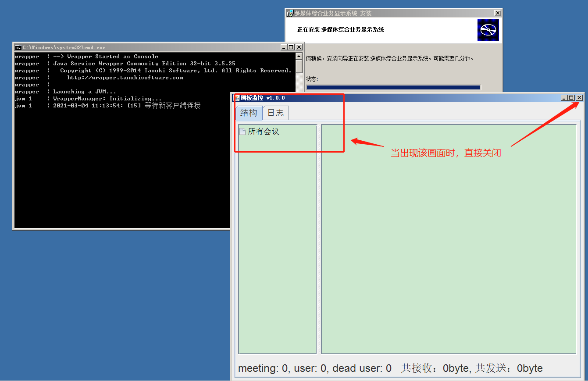The width and height of the screenshot is (588, 381).
Task: Click the meeting/user status bar text
Action: (x=315, y=368)
